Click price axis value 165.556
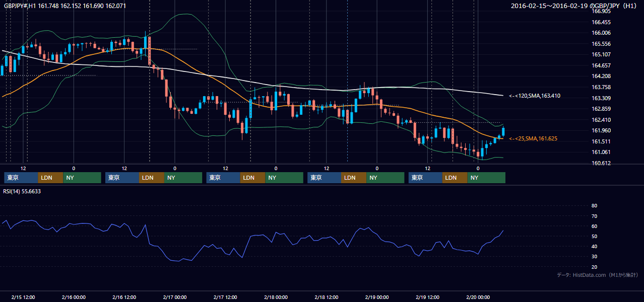This screenshot has width=644, height=302. 601,44
